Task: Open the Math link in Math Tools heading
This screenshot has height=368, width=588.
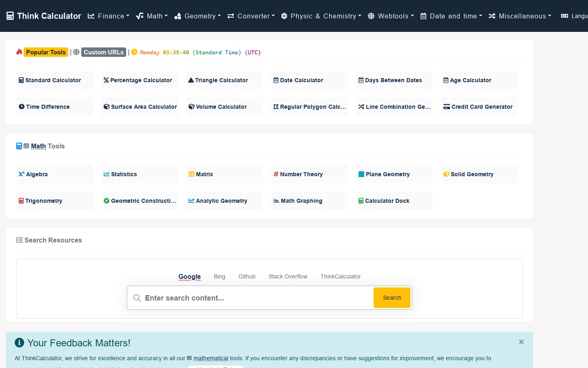Action: 38,146
